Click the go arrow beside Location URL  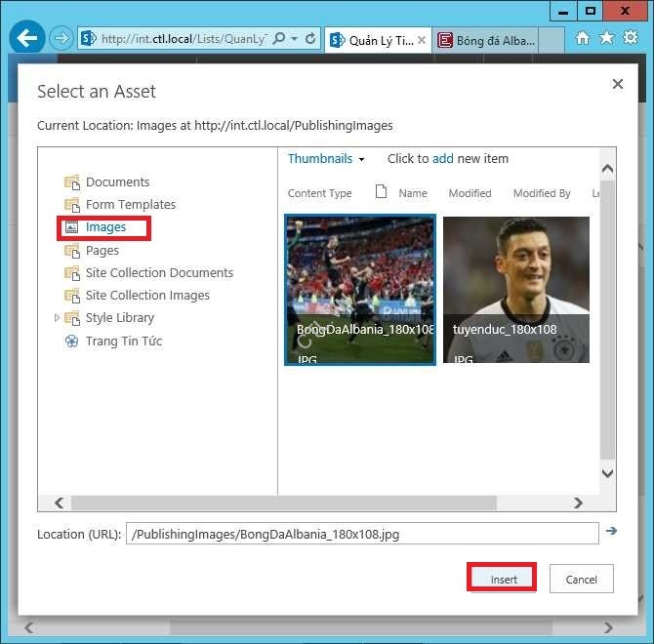click(612, 531)
